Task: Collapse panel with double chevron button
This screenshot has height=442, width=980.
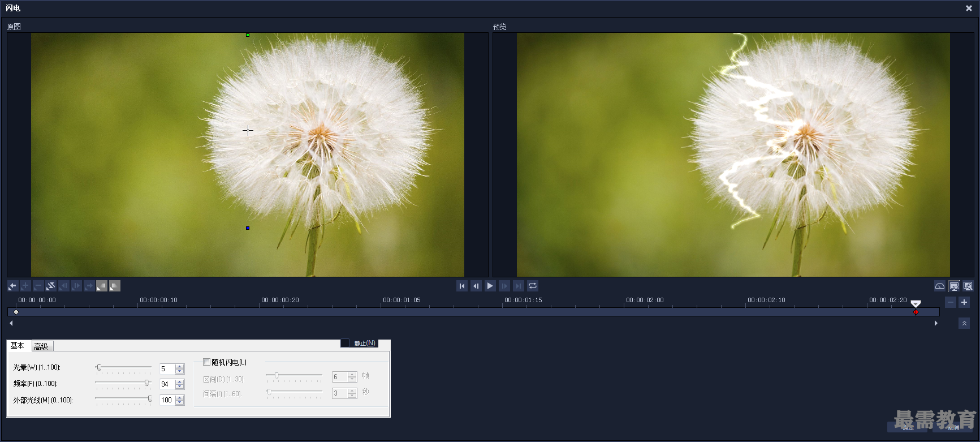Action: pos(964,323)
